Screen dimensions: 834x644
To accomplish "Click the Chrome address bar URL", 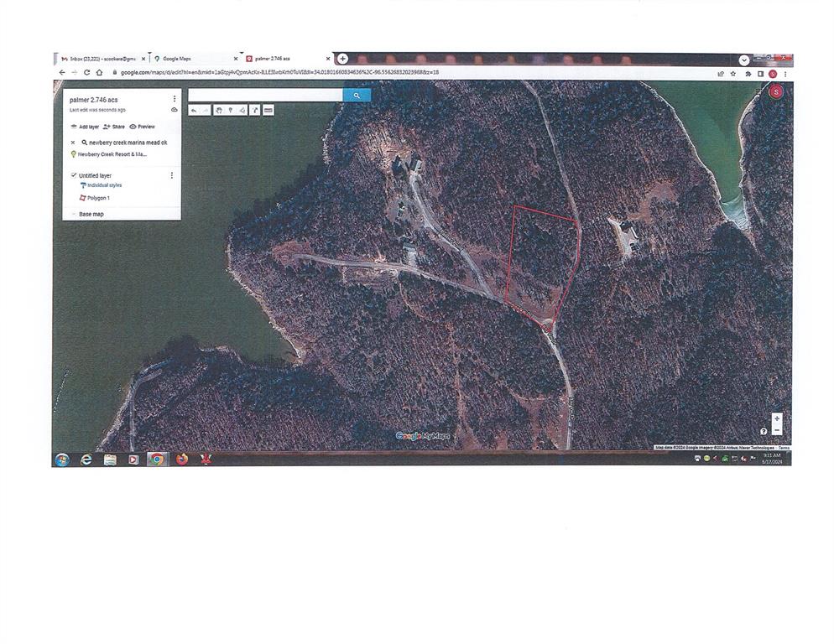I will pos(279,73).
